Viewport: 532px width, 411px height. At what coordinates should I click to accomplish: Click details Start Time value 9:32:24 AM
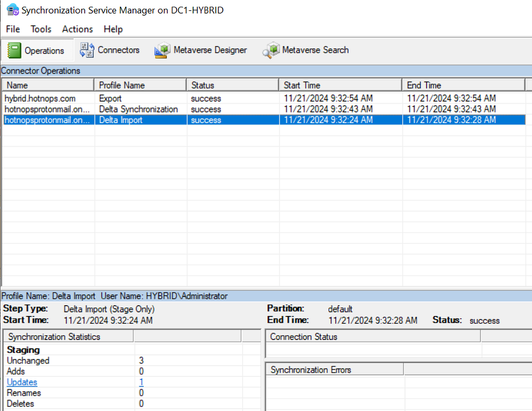(x=108, y=321)
